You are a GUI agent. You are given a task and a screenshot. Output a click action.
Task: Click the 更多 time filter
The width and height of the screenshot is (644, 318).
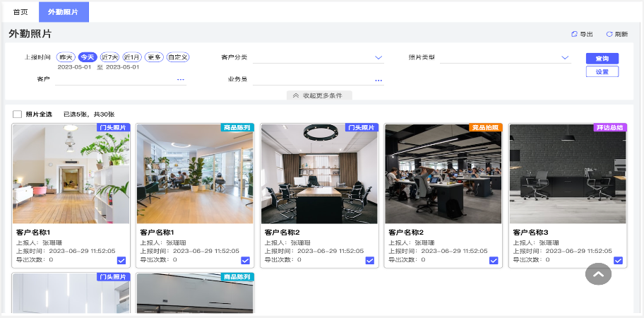[x=154, y=57]
